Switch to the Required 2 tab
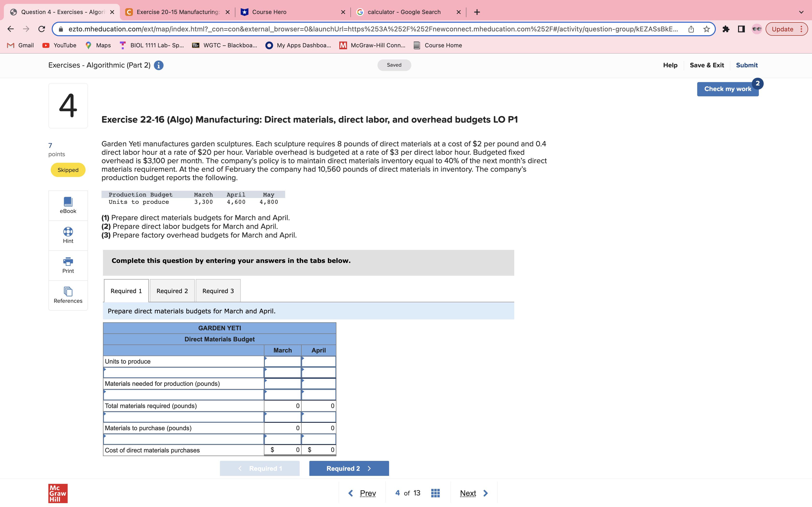The image size is (812, 507). [x=172, y=291]
